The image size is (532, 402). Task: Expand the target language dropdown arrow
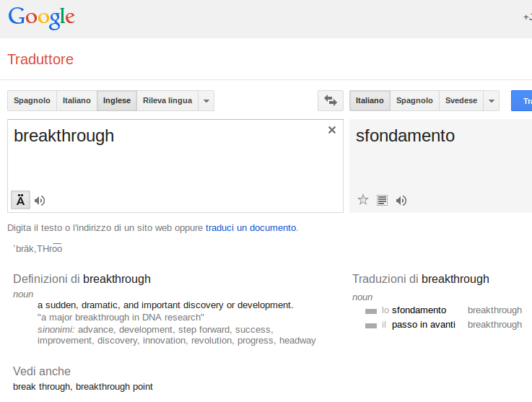pyautogui.click(x=492, y=101)
